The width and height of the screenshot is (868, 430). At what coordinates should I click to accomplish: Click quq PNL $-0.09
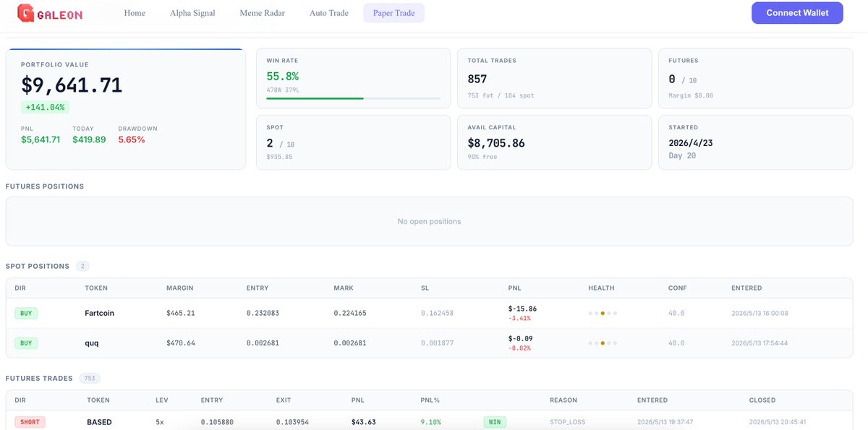point(520,338)
